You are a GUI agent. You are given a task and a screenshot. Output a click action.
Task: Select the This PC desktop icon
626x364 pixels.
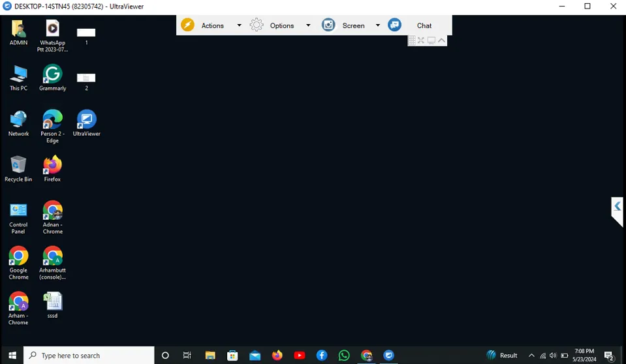pos(18,78)
